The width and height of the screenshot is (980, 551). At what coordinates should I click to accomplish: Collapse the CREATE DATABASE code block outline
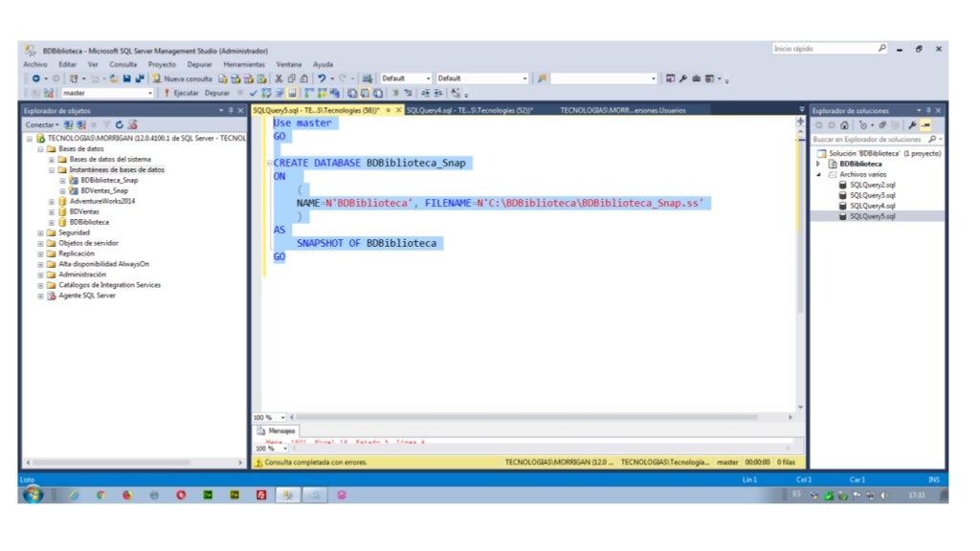(269, 163)
